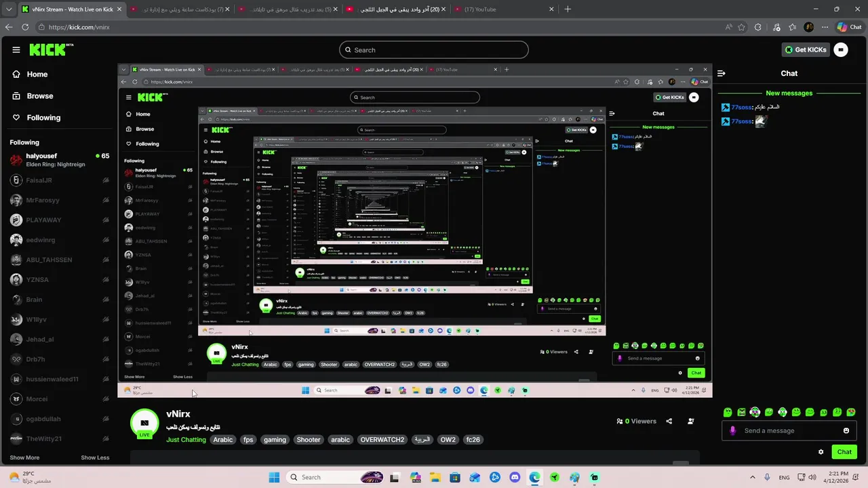Image resolution: width=868 pixels, height=488 pixels.
Task: Add page to favorites star
Action: [742, 27]
